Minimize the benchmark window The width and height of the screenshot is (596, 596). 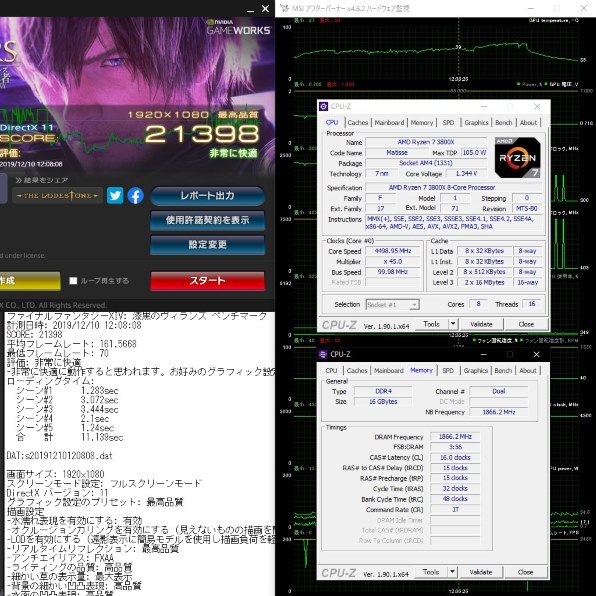[250, 10]
